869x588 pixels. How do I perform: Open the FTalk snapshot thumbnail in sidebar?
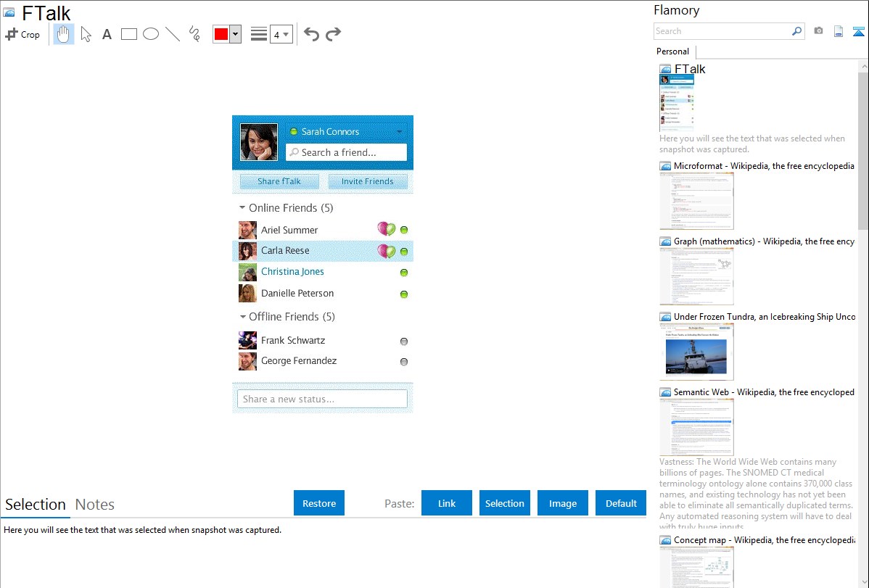coord(677,103)
